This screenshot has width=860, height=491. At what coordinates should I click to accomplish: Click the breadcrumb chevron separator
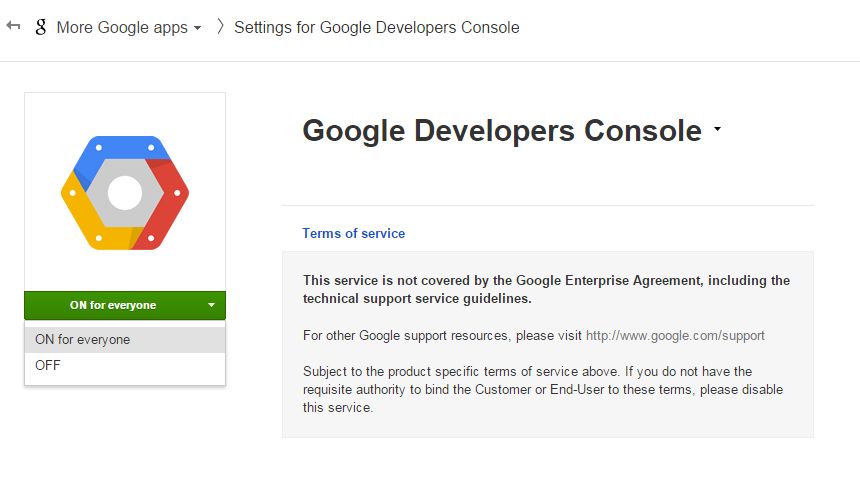(x=220, y=27)
